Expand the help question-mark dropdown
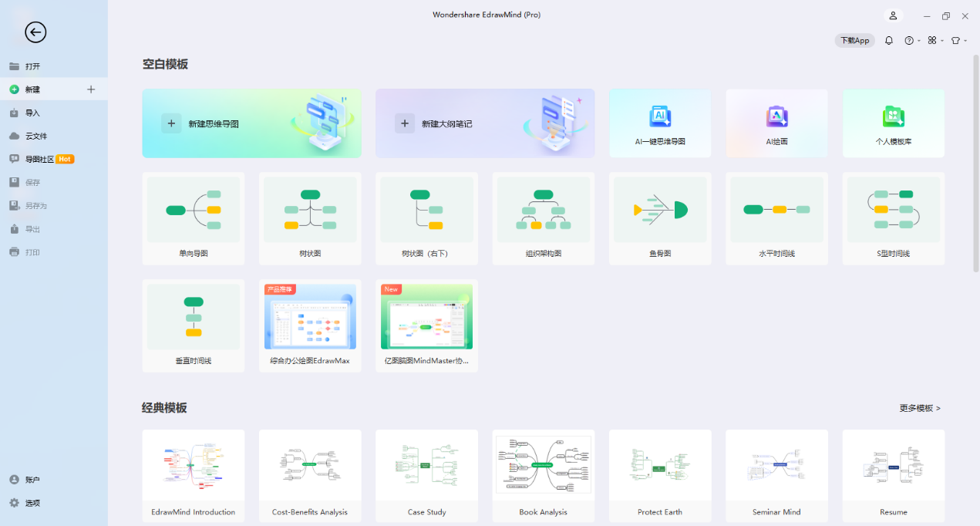 pos(912,41)
